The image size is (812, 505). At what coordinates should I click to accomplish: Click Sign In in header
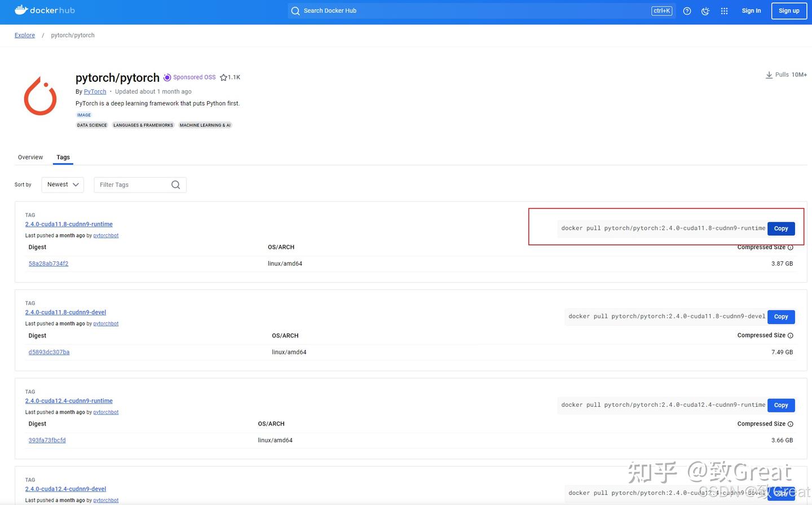tap(751, 11)
